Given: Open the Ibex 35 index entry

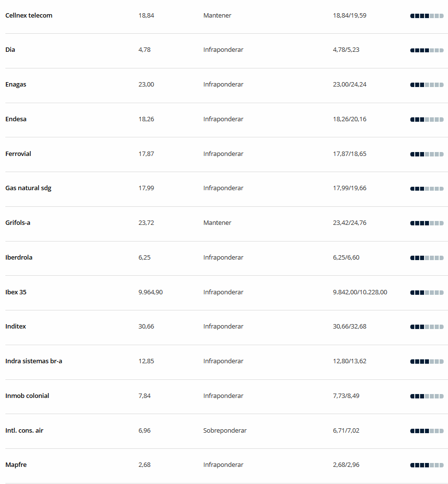Looking at the screenshot, I should coord(16,292).
